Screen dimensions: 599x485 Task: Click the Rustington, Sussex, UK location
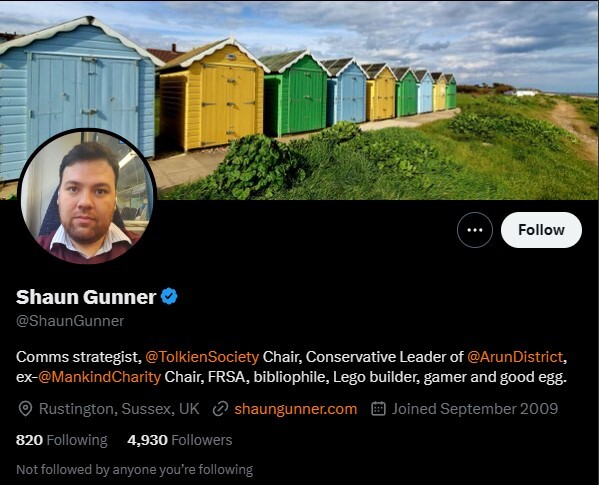click(119, 409)
